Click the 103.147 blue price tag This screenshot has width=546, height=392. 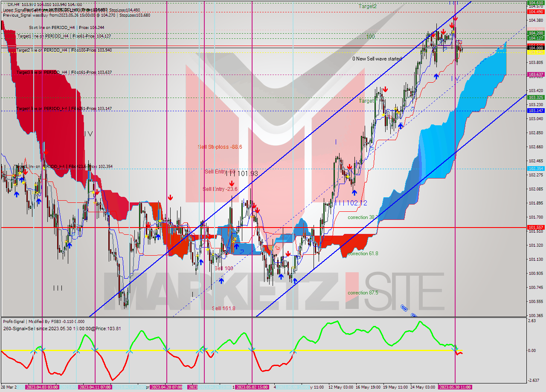[536, 111]
